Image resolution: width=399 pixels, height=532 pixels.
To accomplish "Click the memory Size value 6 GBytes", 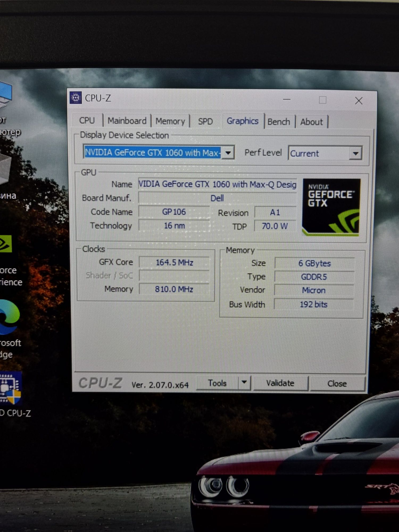I will (x=314, y=263).
